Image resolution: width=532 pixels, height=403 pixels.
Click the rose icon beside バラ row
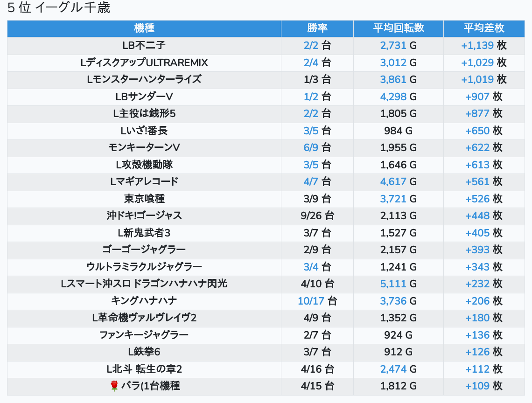114,386
